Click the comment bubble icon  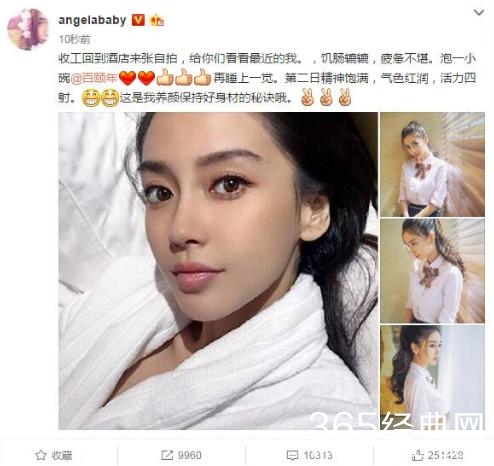pos(292,455)
